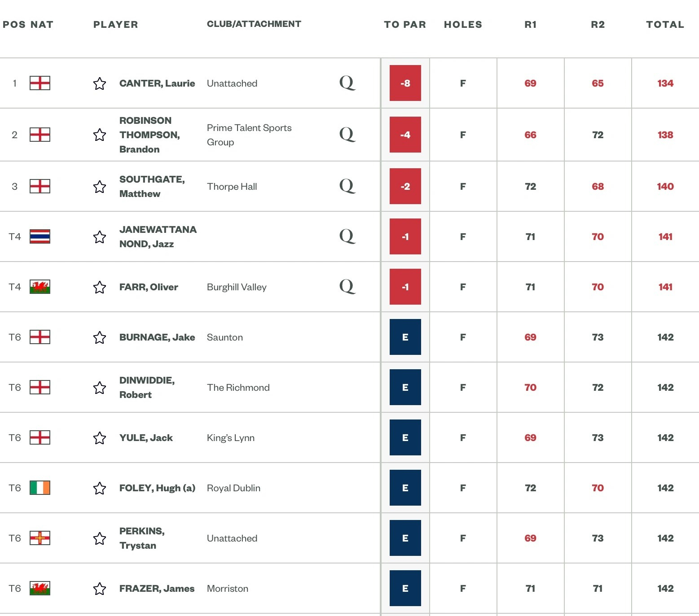Click the R1 column header
This screenshot has width=699, height=616.
(530, 25)
